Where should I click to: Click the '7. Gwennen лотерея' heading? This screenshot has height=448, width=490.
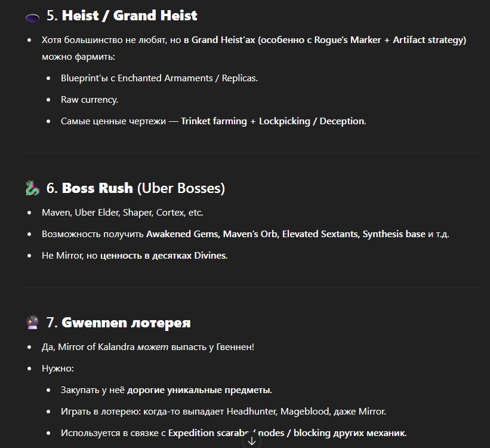coord(118,323)
